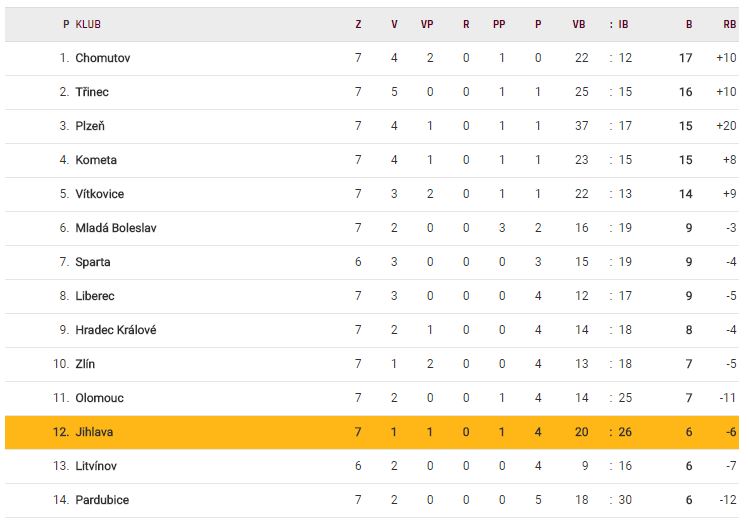This screenshot has height=523, width=749.
Task: Click the RB column header
Action: click(729, 24)
